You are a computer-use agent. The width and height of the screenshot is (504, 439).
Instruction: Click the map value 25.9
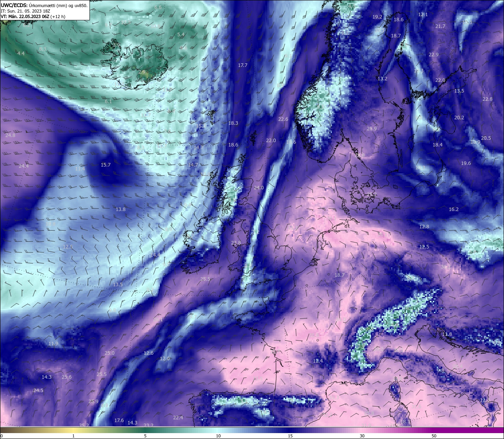(93, 402)
